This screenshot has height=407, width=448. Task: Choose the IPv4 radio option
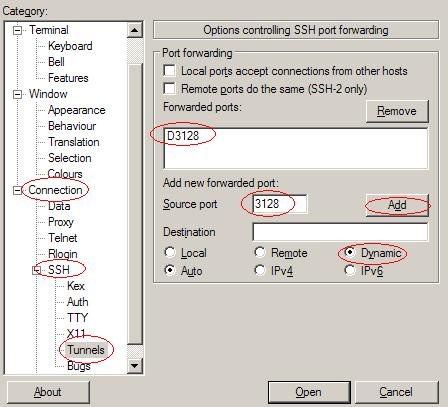[260, 270]
